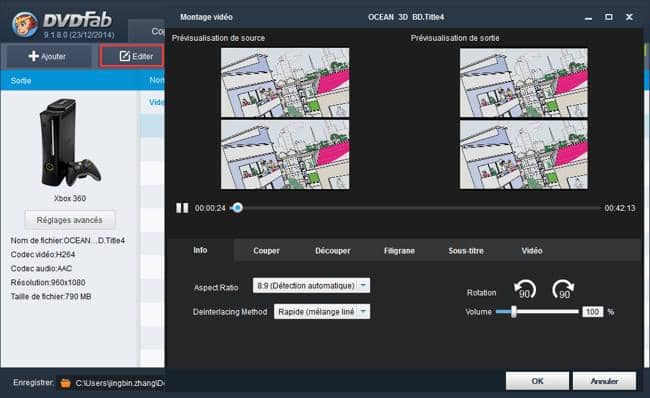Switch to the Vidéo tab

click(532, 250)
